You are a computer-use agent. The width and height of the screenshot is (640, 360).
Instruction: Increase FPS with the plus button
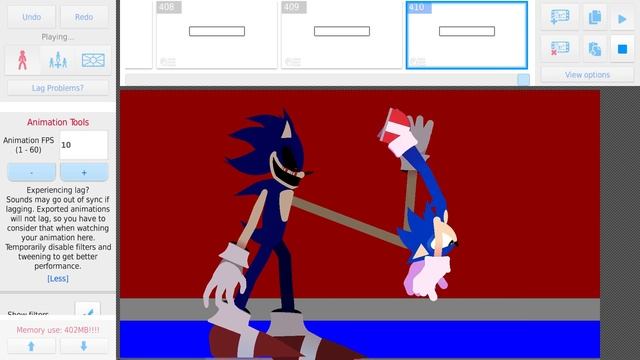tap(84, 172)
